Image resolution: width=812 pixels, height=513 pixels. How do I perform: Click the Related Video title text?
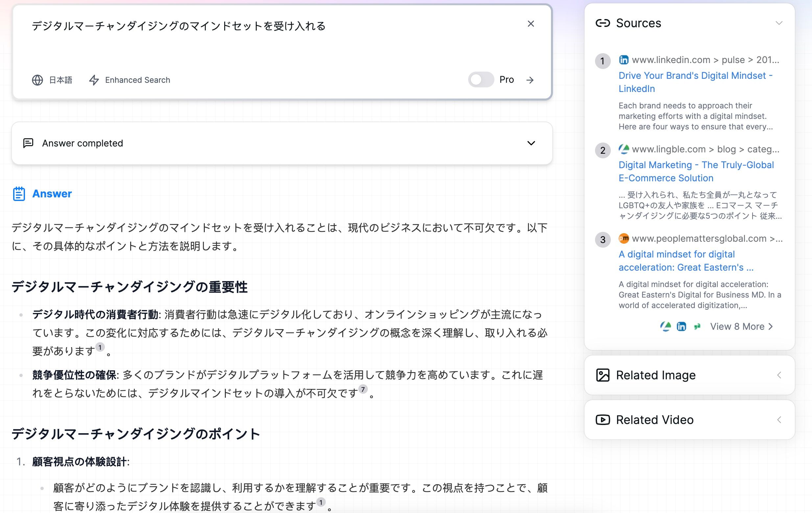655,420
